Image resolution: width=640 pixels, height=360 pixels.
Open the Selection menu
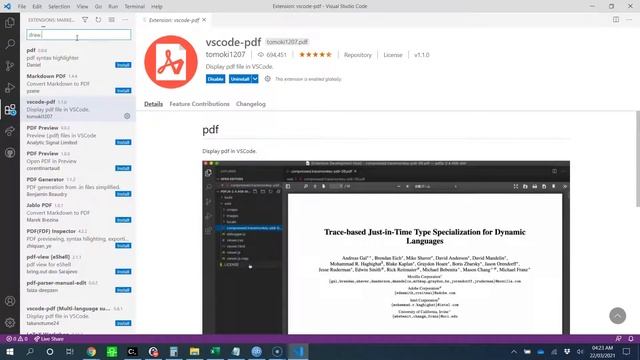pyautogui.click(x=59, y=7)
